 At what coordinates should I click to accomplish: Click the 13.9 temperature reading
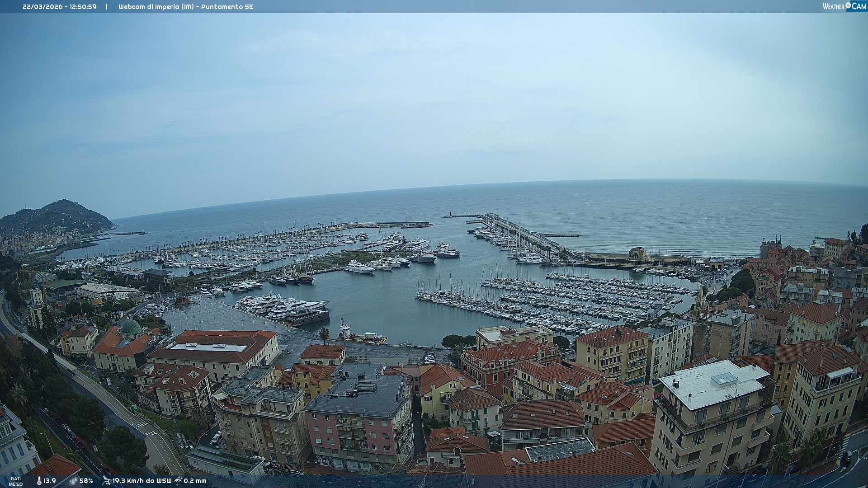50,481
